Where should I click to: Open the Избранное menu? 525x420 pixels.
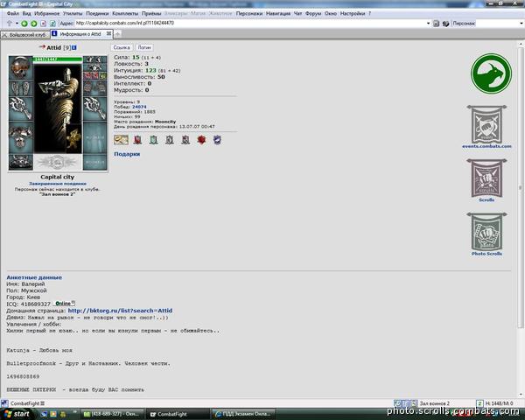point(47,14)
